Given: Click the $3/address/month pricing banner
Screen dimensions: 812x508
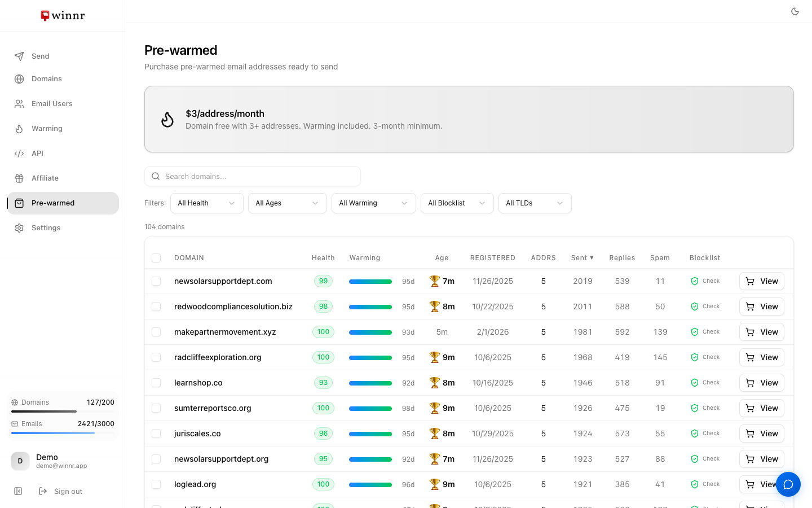Looking at the screenshot, I should pos(469,119).
